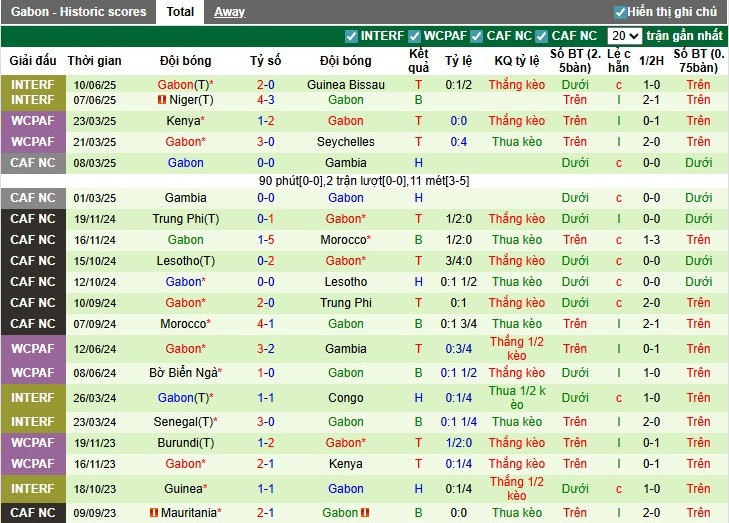
Task: Click the Gabon - Historic scores title
Action: (78, 12)
